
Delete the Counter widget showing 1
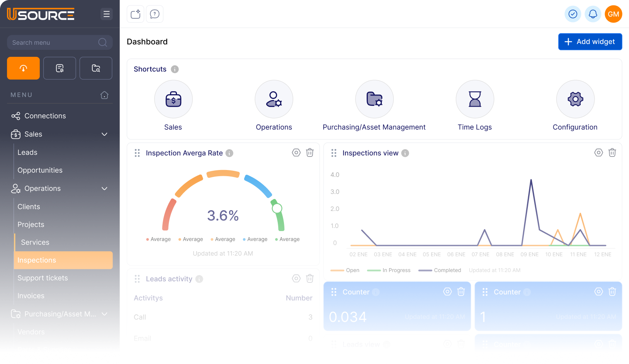[x=612, y=292]
